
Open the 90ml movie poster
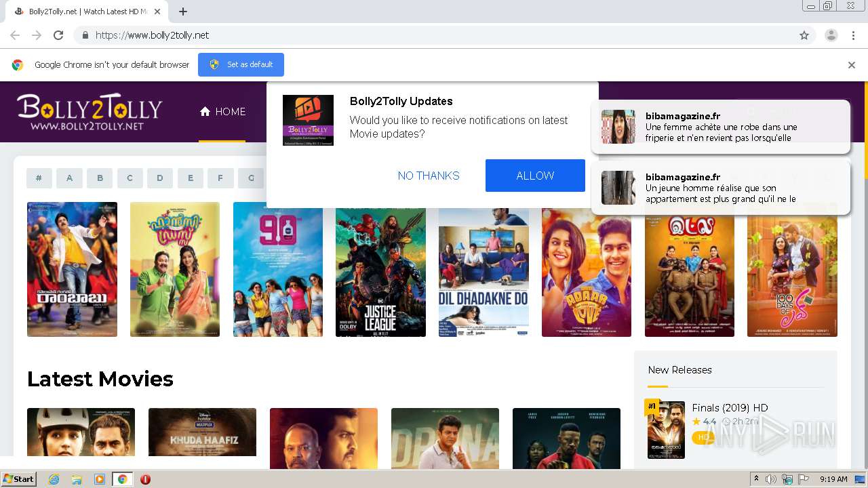point(278,269)
